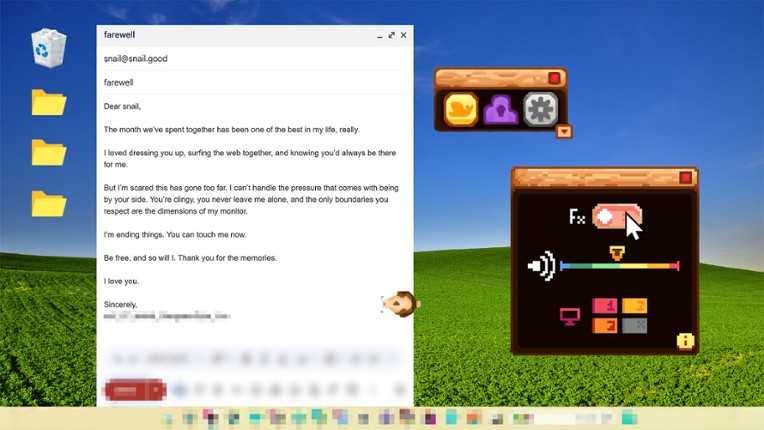Screen dimensions: 764x430
Task: Expand the small toolbar dropdown arrow
Action: point(564,131)
